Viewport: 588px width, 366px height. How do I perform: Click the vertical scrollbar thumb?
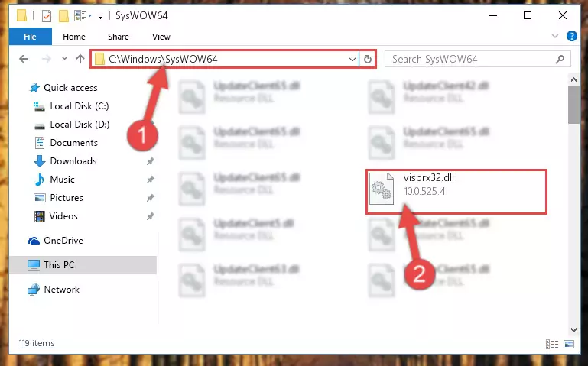click(x=573, y=105)
